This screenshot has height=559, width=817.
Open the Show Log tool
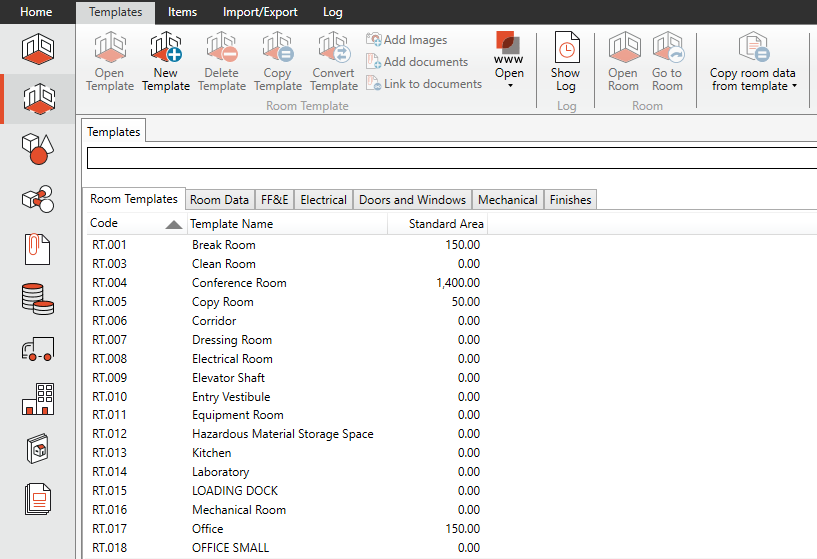tap(565, 61)
